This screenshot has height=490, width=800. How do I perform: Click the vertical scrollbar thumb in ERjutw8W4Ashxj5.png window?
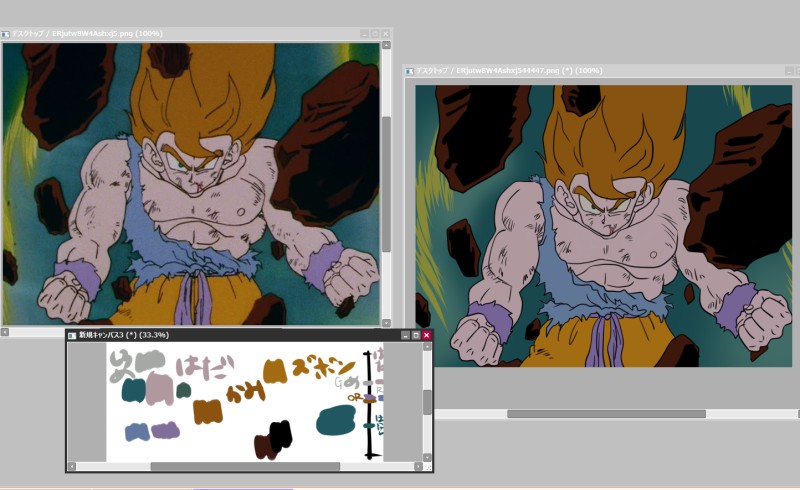click(386, 184)
